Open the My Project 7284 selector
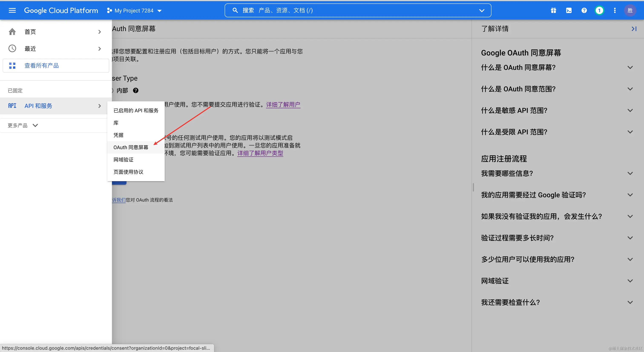Screen dimensions: 644x352 point(134,10)
